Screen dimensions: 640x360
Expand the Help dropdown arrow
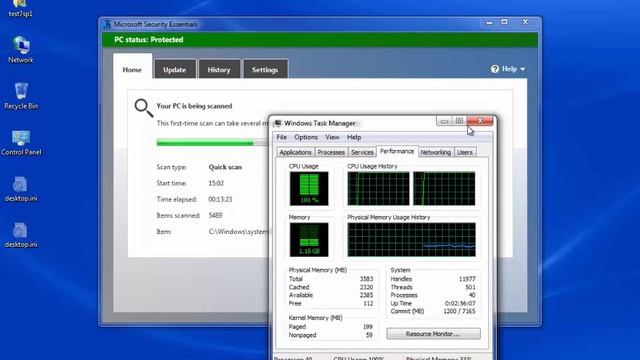click(x=522, y=69)
